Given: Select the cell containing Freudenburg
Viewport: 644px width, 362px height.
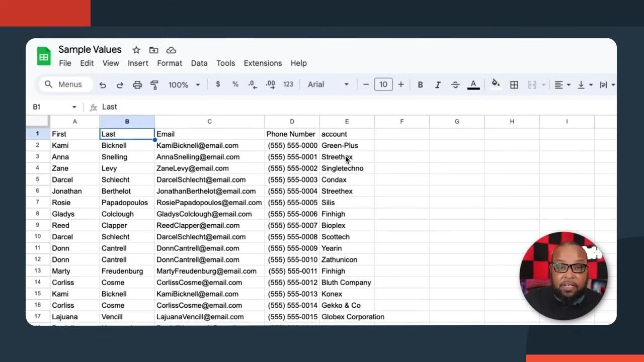Looking at the screenshot, I should click(x=127, y=271).
